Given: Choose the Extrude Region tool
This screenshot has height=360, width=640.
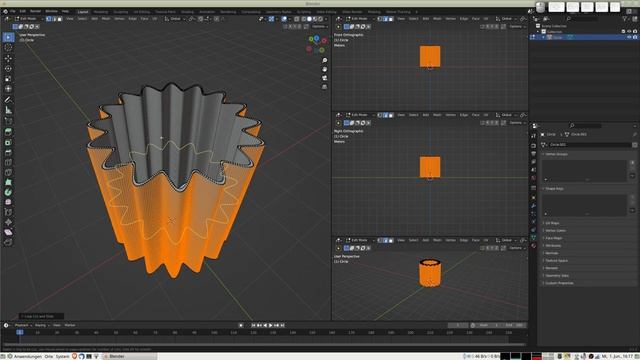Looking at the screenshot, I should (x=8, y=132).
